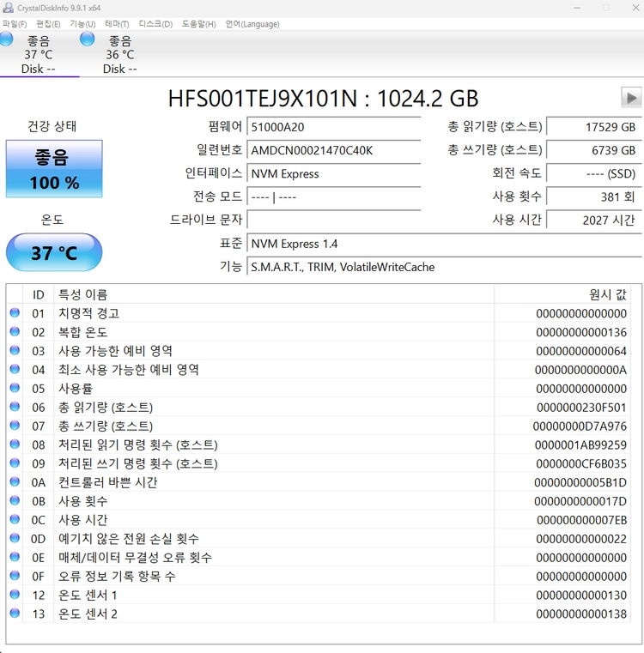This screenshot has width=644, height=653.
Task: Click status icon for attribute 0B 사용 횟수
Action: click(x=15, y=500)
